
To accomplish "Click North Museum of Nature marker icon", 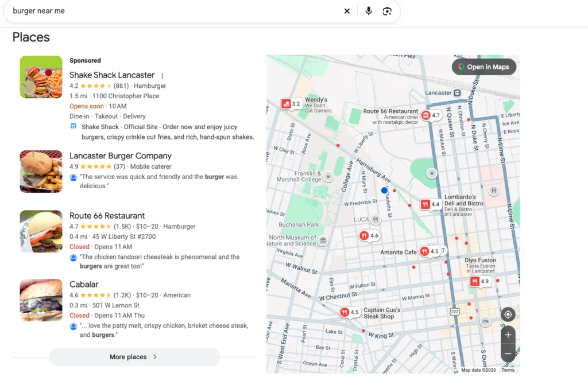I will pyautogui.click(x=323, y=240).
